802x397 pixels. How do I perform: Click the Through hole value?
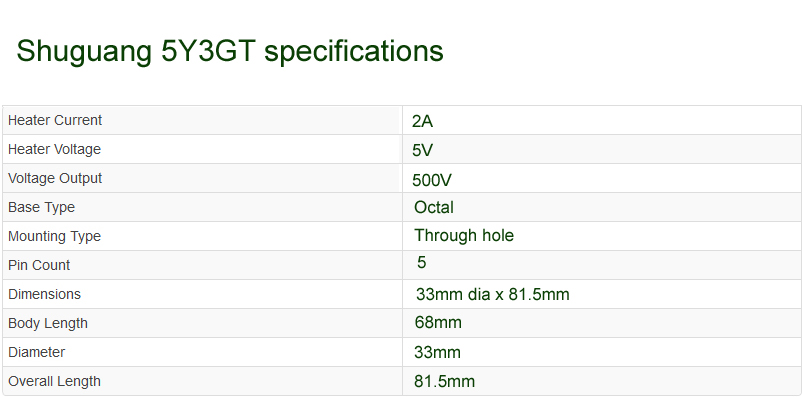[464, 235]
